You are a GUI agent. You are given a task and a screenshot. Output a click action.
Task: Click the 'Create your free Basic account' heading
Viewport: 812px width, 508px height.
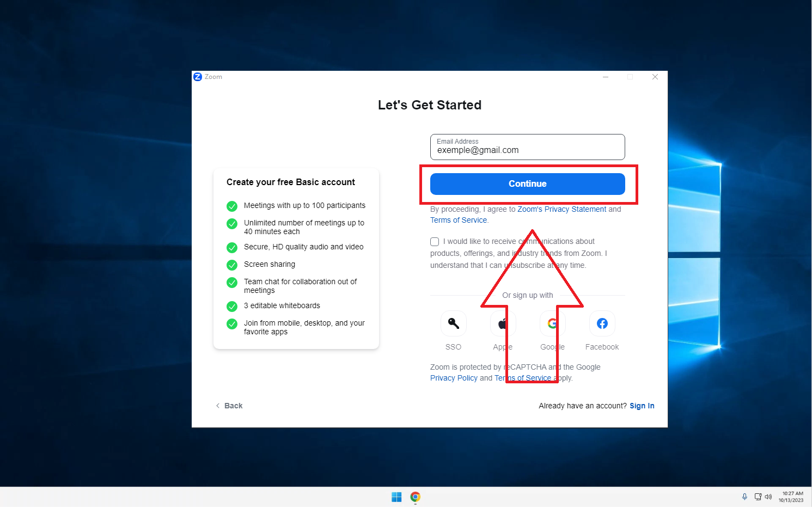291,182
